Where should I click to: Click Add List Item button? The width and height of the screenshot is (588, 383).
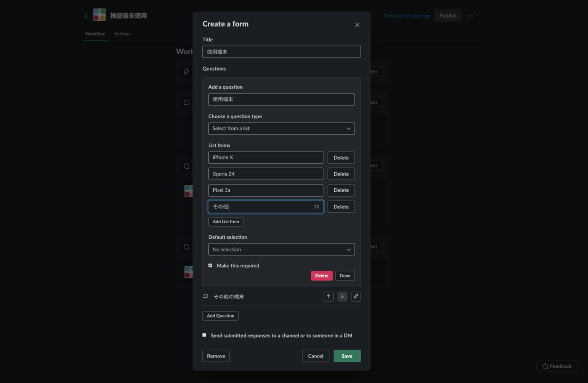(226, 222)
